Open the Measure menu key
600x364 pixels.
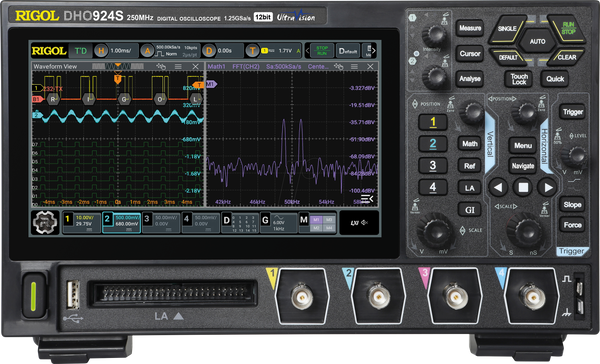[x=470, y=28]
